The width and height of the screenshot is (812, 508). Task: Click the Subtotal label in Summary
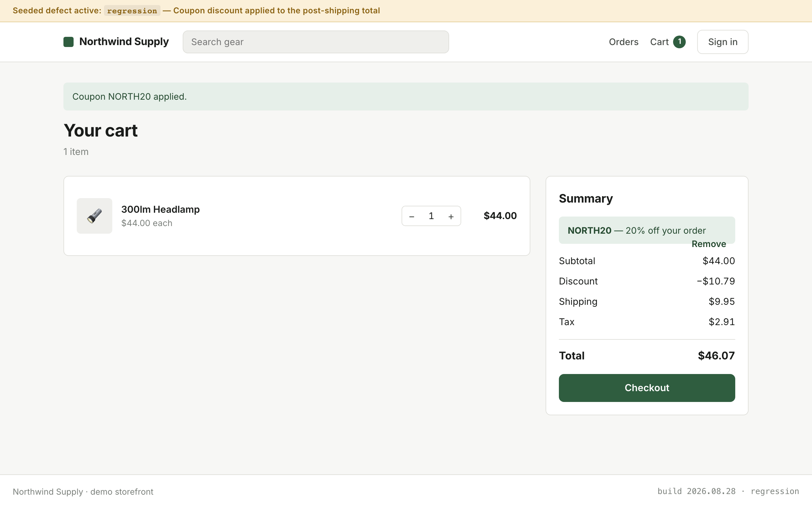(577, 261)
